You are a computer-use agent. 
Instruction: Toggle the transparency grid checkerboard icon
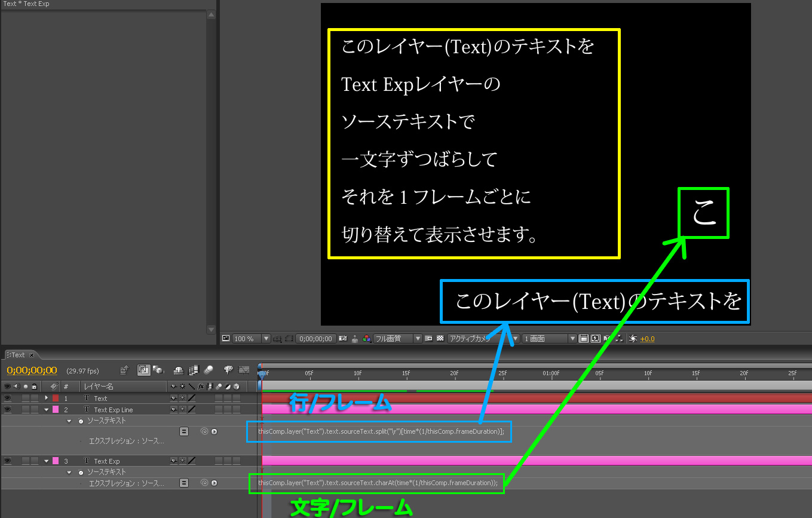(x=440, y=339)
